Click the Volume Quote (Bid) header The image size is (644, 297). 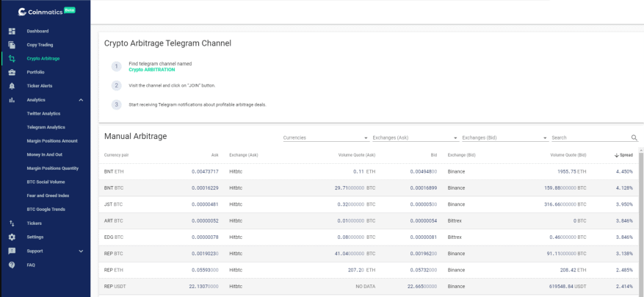[568, 155]
